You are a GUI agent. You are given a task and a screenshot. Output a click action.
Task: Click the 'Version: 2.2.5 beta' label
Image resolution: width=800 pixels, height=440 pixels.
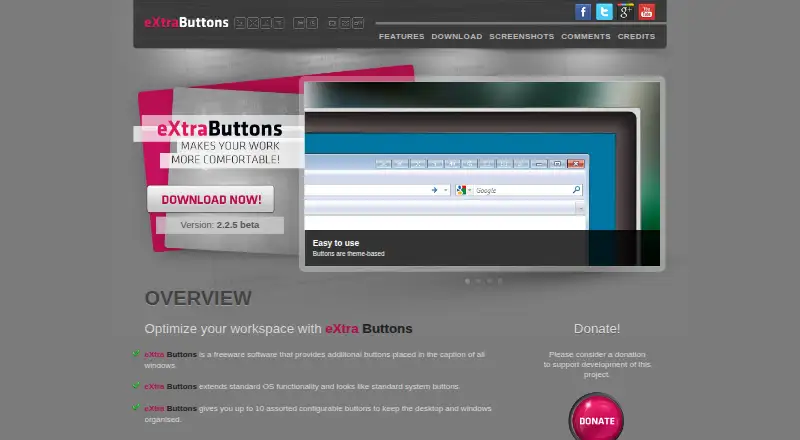[x=220, y=225]
